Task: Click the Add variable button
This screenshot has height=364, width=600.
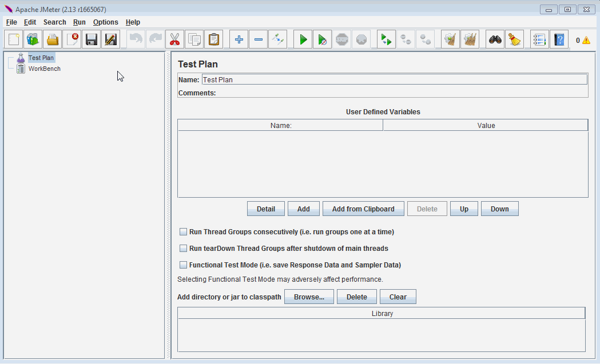Action: (x=304, y=209)
